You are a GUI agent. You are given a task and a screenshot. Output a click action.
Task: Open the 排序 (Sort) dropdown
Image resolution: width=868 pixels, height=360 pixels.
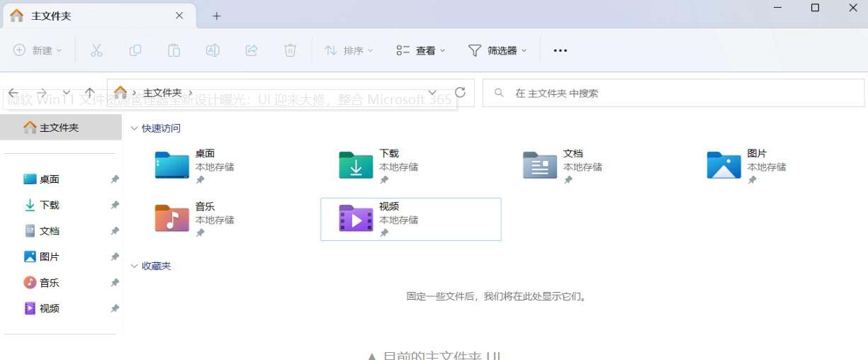(349, 50)
